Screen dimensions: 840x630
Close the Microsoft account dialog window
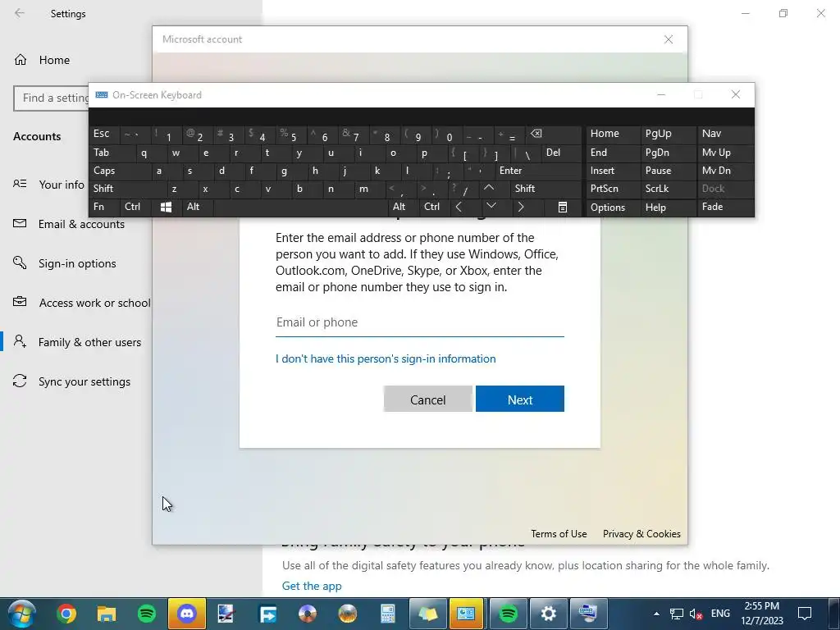pos(669,39)
